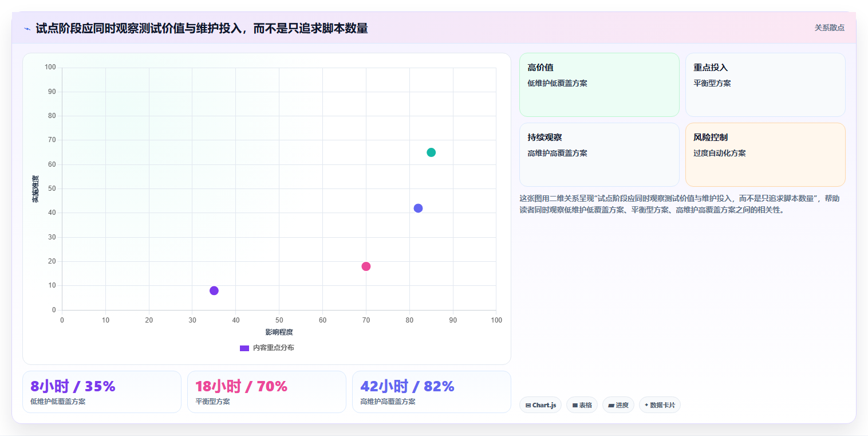Click the 关系散点 label in header
This screenshot has width=868, height=436.
pyautogui.click(x=829, y=28)
